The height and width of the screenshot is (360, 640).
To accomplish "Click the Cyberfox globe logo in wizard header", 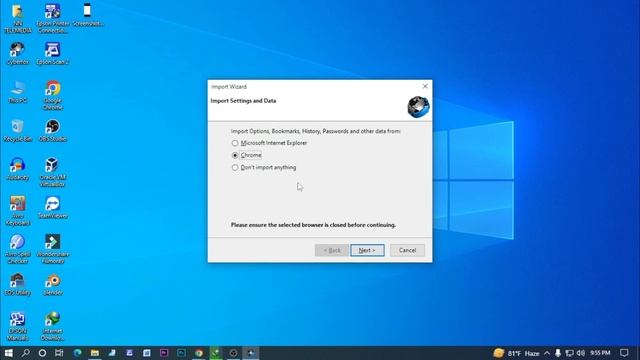I will (418, 107).
